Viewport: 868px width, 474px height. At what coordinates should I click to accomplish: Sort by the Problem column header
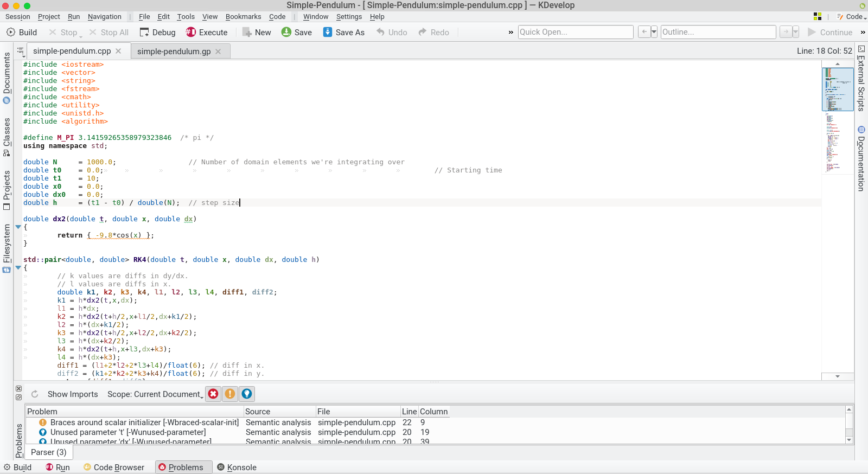tap(135, 412)
